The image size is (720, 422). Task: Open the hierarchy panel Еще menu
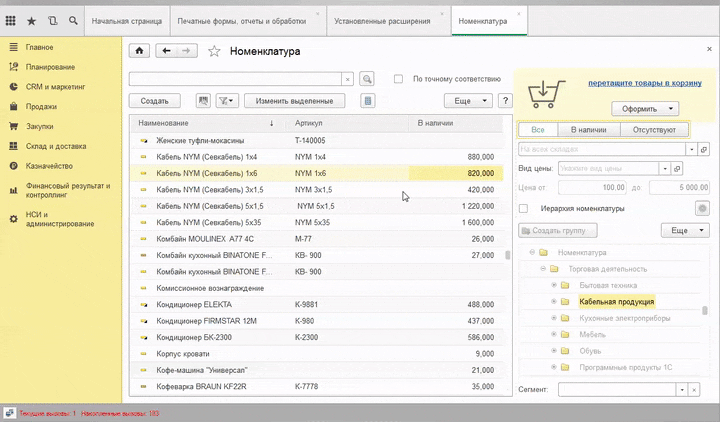pyautogui.click(x=685, y=230)
